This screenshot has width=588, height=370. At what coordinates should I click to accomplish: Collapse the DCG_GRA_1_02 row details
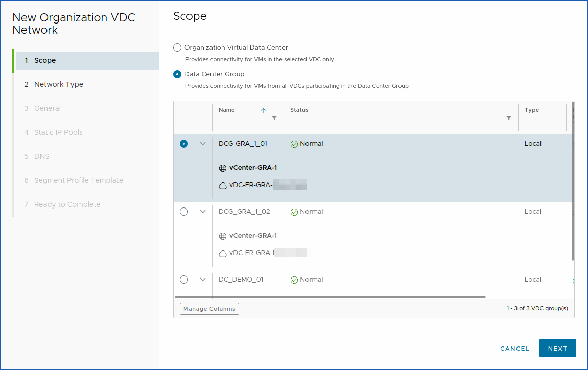click(202, 212)
